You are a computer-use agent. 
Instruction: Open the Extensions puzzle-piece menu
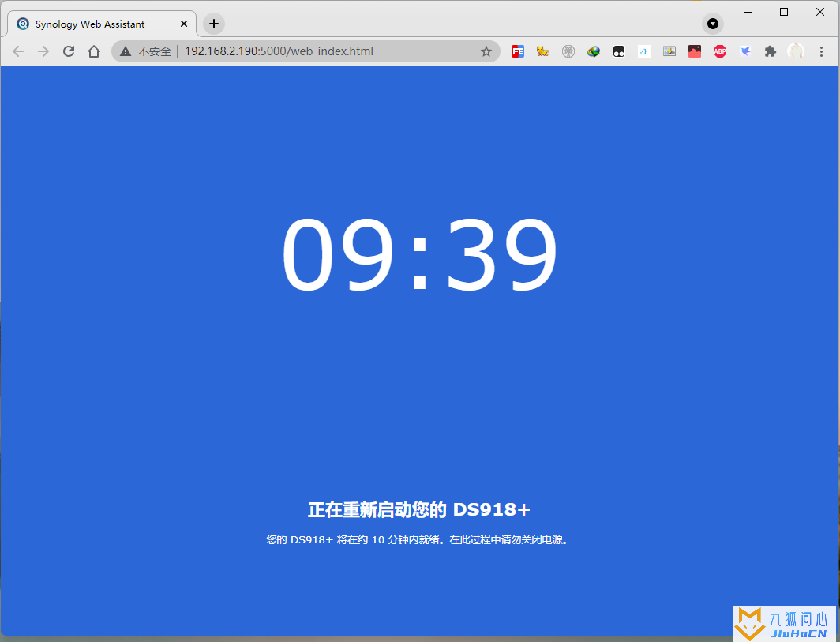(771, 51)
